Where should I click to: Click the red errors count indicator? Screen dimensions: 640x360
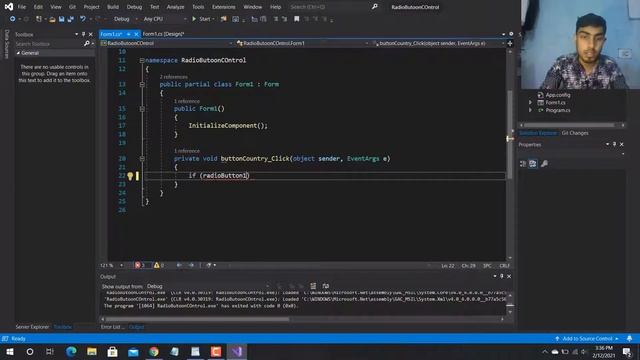point(140,265)
